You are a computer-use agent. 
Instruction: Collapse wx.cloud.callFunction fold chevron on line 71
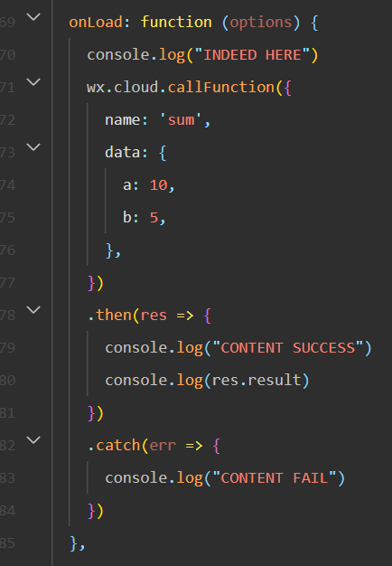33,82
